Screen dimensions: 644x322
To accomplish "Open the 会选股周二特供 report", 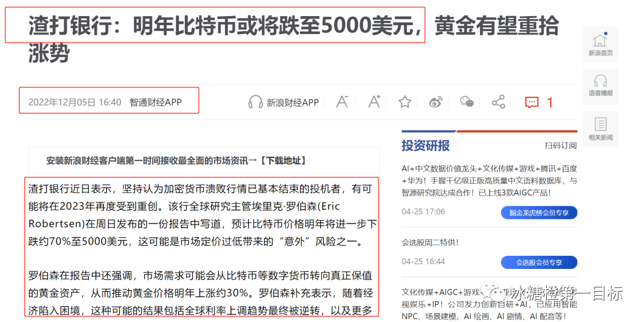I will 430,242.
